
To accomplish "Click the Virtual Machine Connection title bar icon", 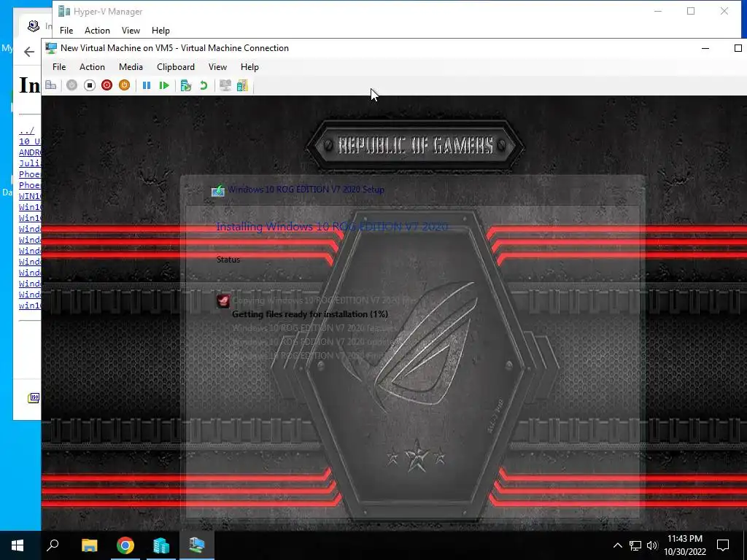I will [51, 48].
